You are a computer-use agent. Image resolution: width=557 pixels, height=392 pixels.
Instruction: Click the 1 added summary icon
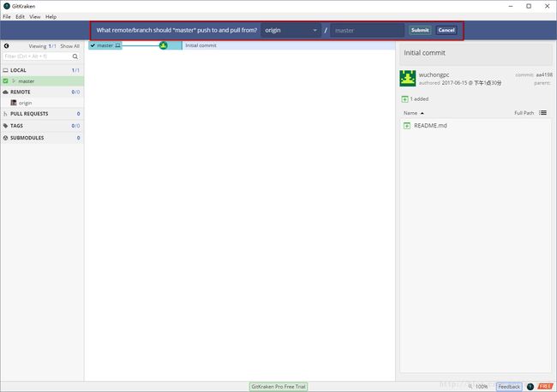[x=404, y=99]
